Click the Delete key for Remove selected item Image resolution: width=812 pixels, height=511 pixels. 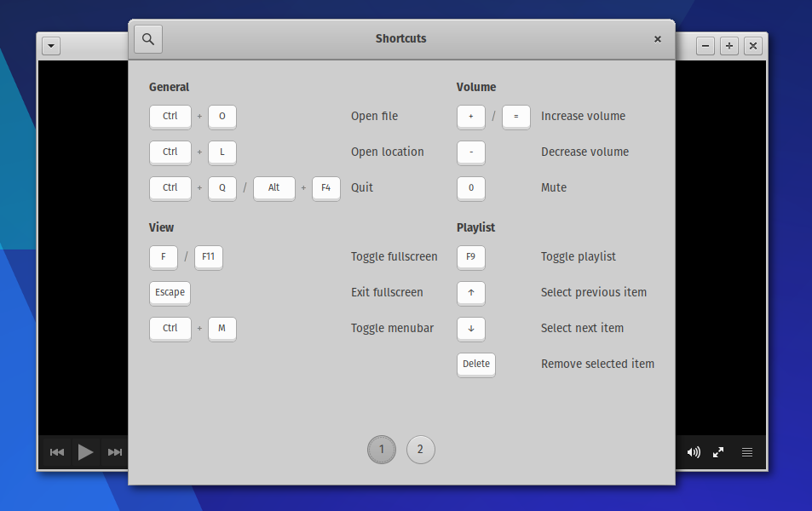coord(475,365)
